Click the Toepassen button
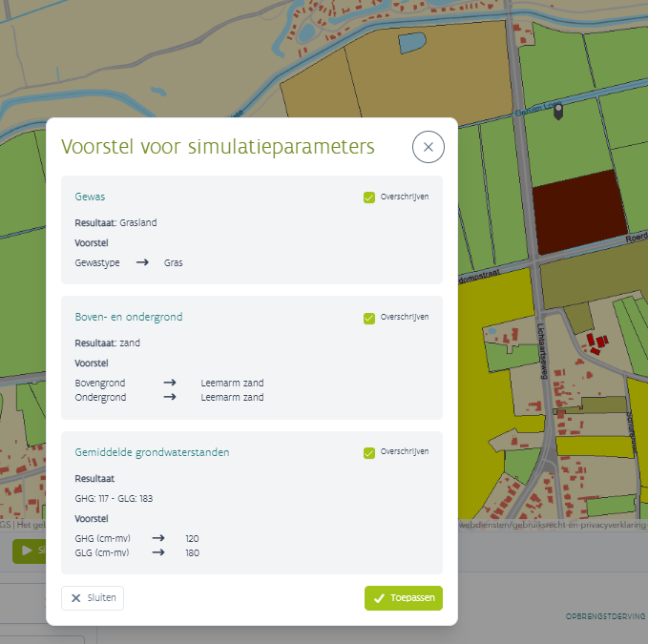Image resolution: width=648 pixels, height=644 pixels. point(404,598)
